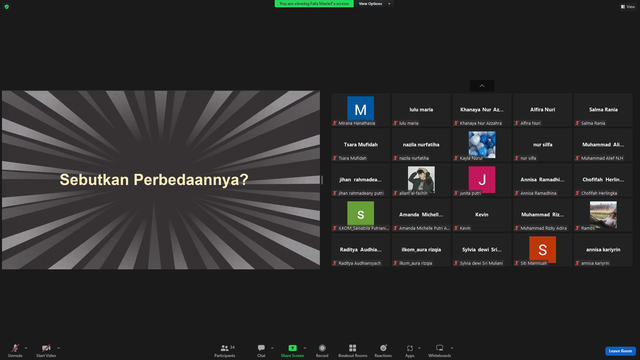640x360 pixels.
Task: Click the green screen-viewing notification banner
Action: click(314, 4)
